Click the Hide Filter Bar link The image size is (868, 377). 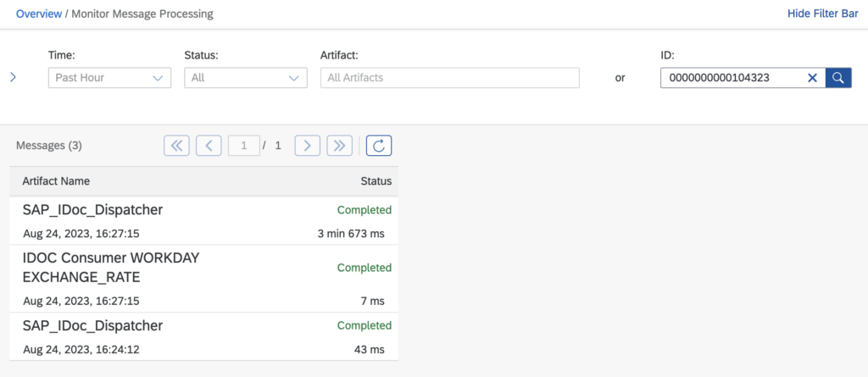pos(822,14)
